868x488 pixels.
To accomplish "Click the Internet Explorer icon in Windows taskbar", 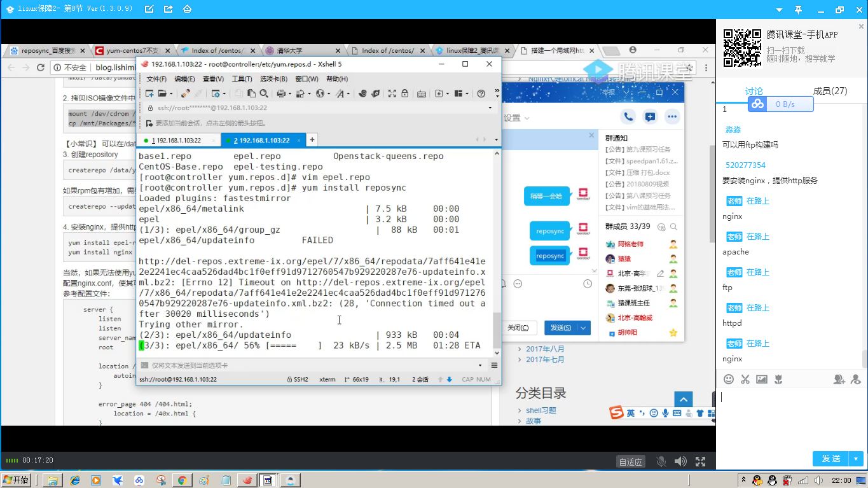I will [x=74, y=480].
